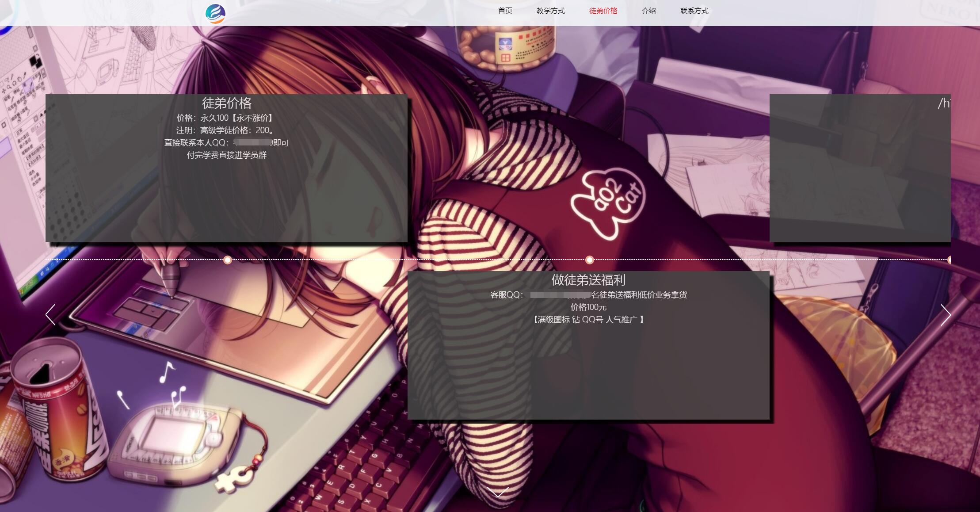This screenshot has height=512, width=980.
Task: Click the left previous-slide arrow
Action: tap(51, 314)
